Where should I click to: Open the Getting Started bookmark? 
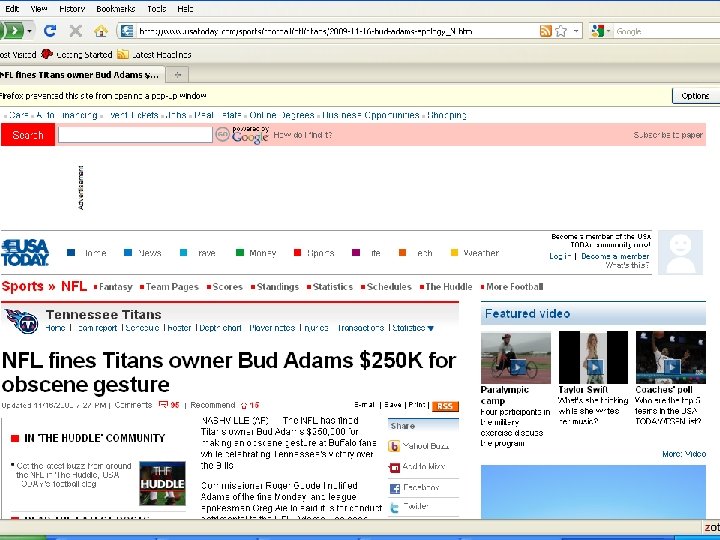click(x=77, y=54)
